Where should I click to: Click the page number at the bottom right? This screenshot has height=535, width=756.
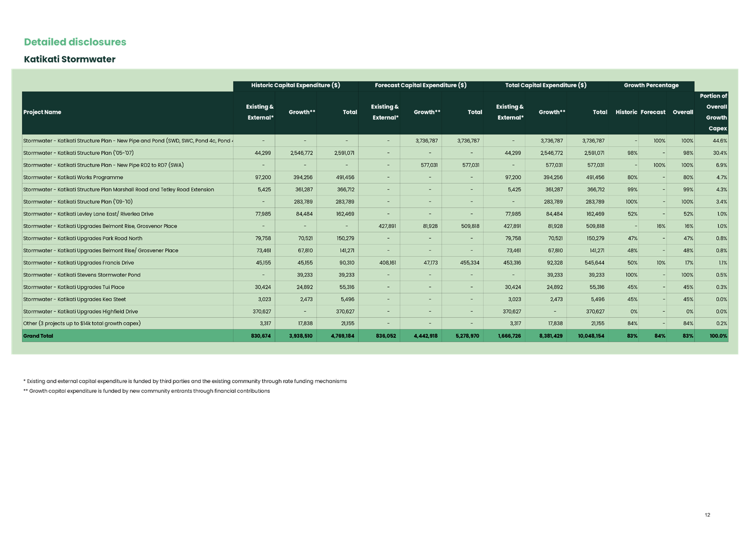tap(708, 515)
